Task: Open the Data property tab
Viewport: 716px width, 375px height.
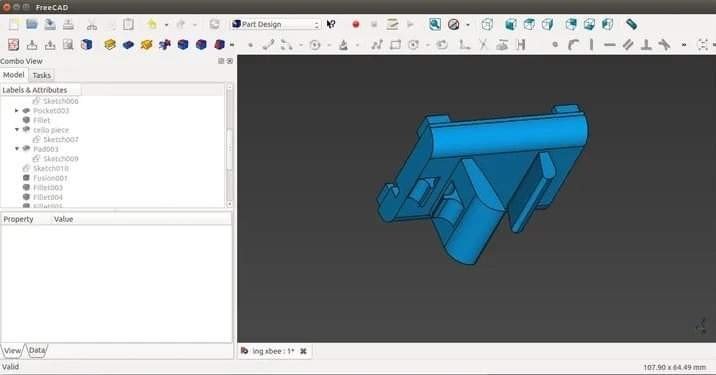Action: (37, 350)
